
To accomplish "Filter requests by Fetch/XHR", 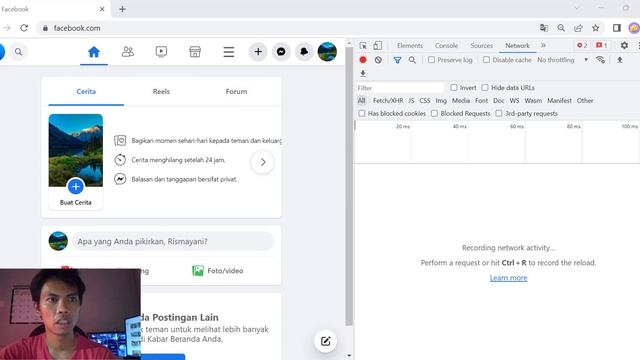I will tap(388, 100).
